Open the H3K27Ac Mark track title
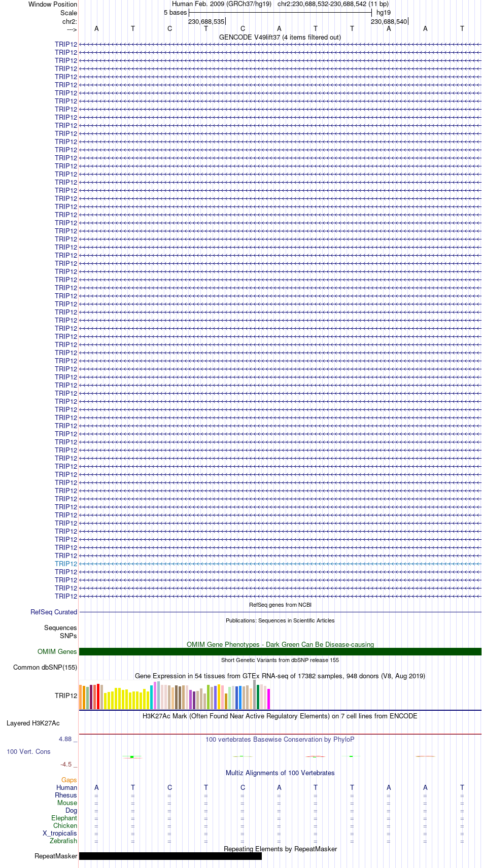Screen dimensions: 482x868 point(280,716)
